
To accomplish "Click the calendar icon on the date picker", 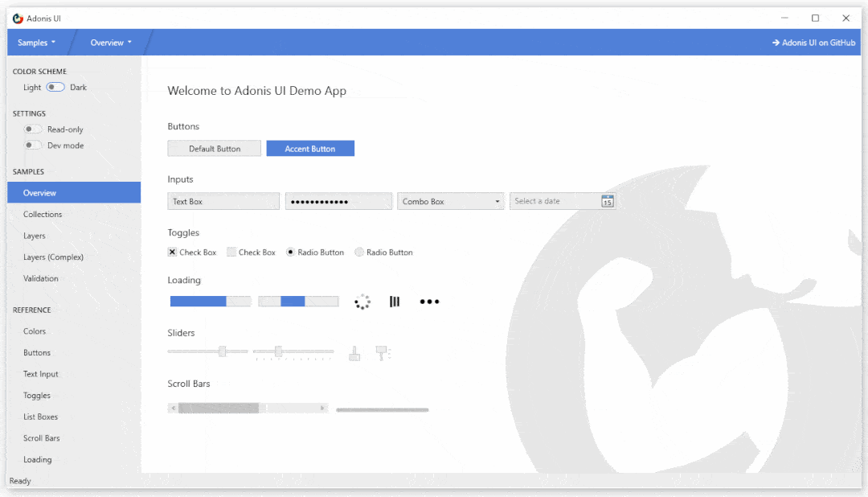I will (608, 201).
